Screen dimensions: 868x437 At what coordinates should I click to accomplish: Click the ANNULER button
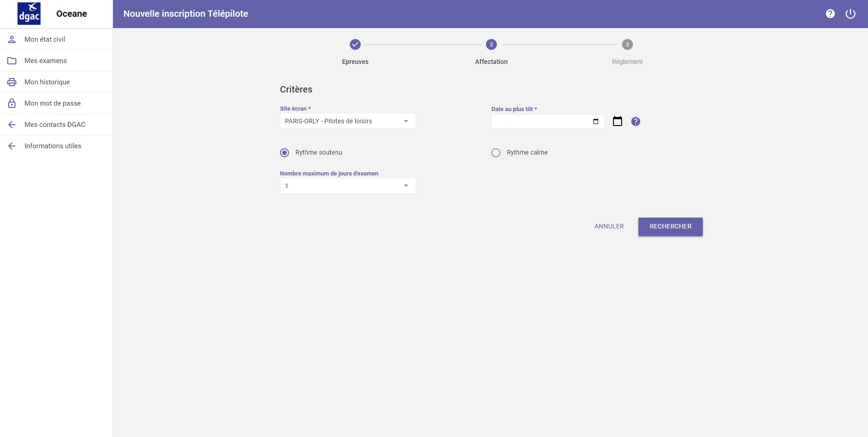pos(609,226)
